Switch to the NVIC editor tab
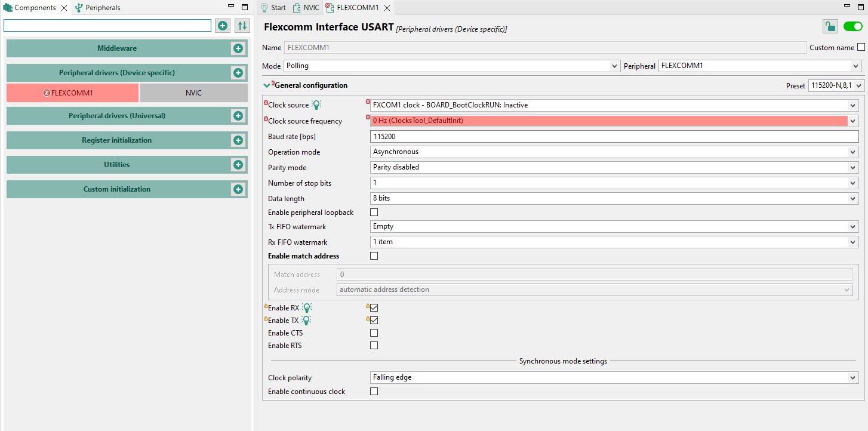 (306, 8)
